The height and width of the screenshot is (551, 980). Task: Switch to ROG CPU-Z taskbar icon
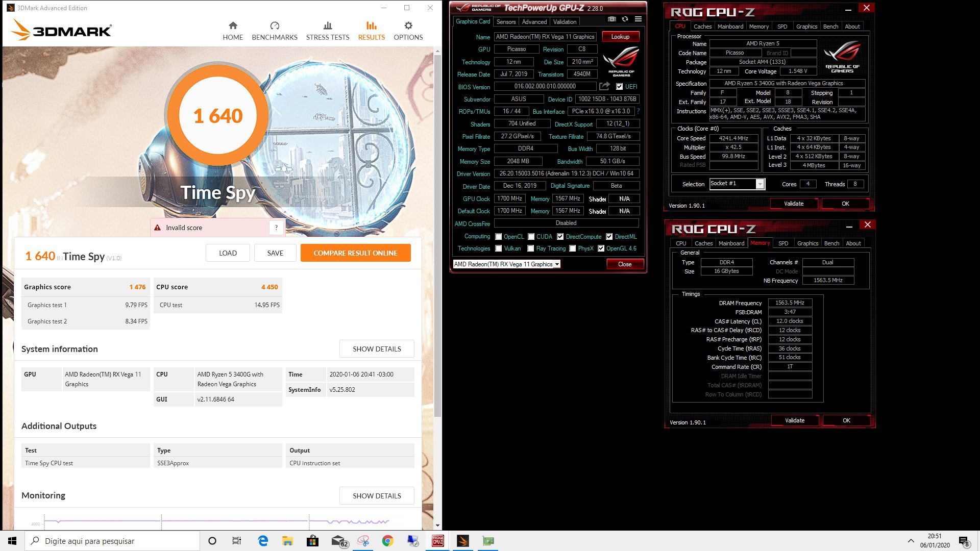[x=438, y=541]
